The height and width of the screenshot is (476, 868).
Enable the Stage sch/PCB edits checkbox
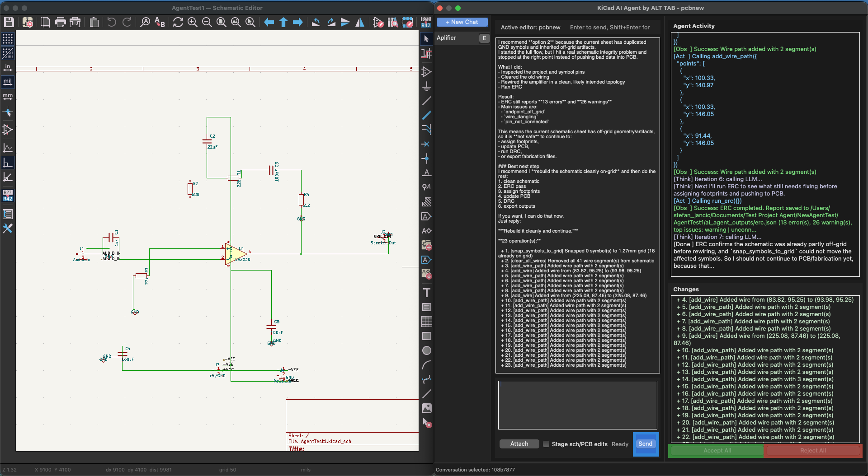(x=546, y=444)
